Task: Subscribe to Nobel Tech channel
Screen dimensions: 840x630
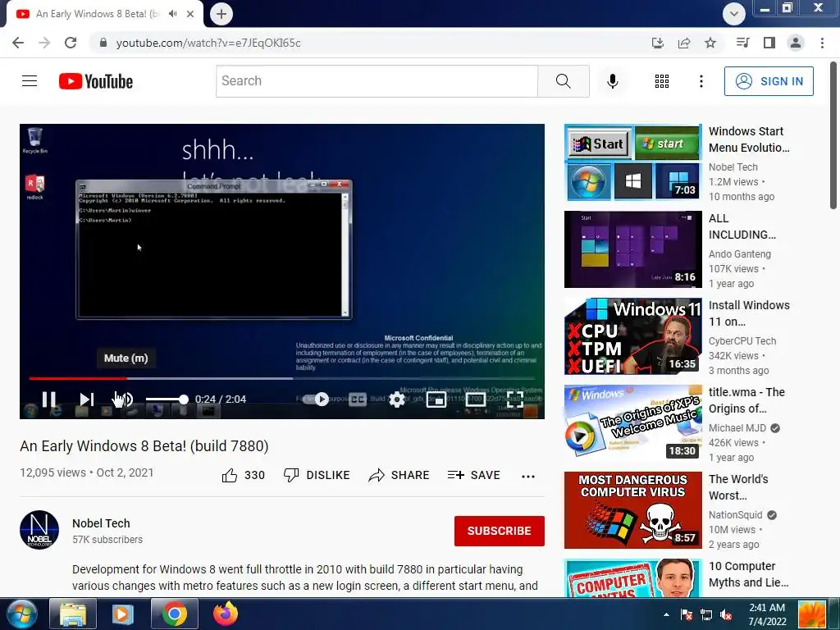Action: click(x=500, y=531)
